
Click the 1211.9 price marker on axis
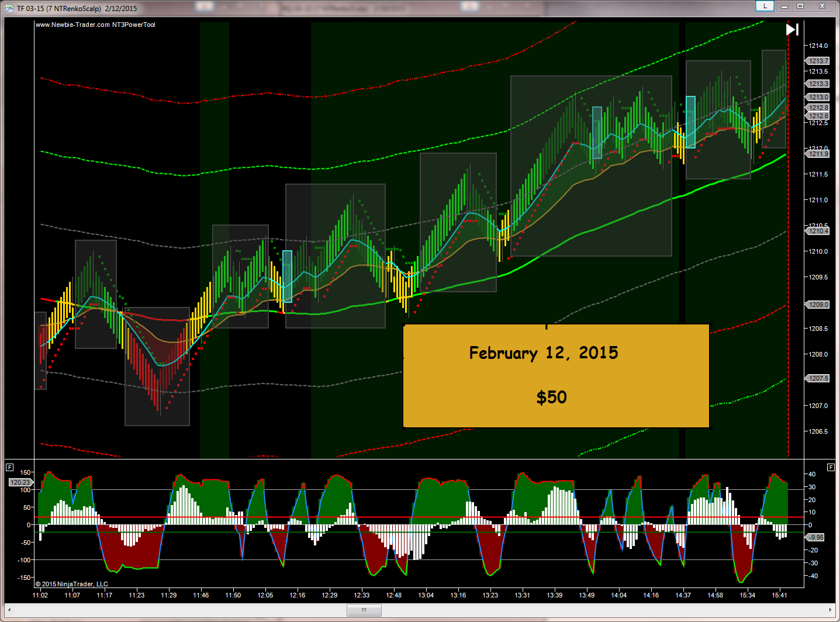pyautogui.click(x=818, y=154)
